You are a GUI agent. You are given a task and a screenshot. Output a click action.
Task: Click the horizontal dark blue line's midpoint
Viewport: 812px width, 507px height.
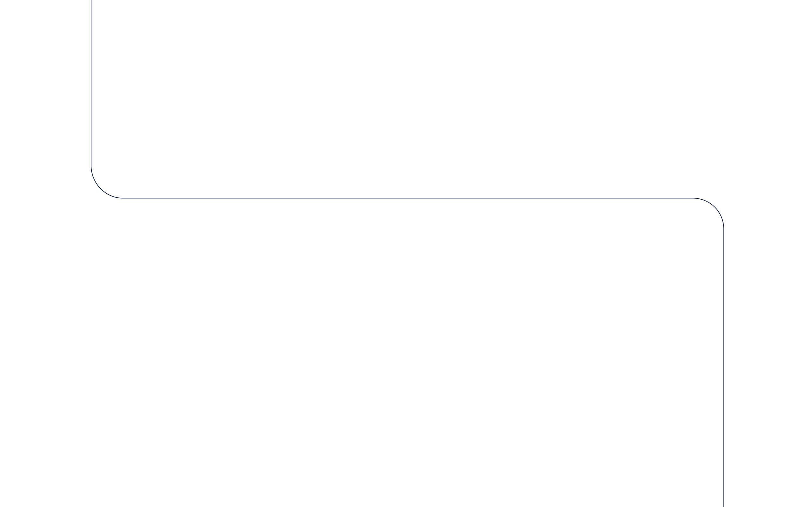pos(408,198)
